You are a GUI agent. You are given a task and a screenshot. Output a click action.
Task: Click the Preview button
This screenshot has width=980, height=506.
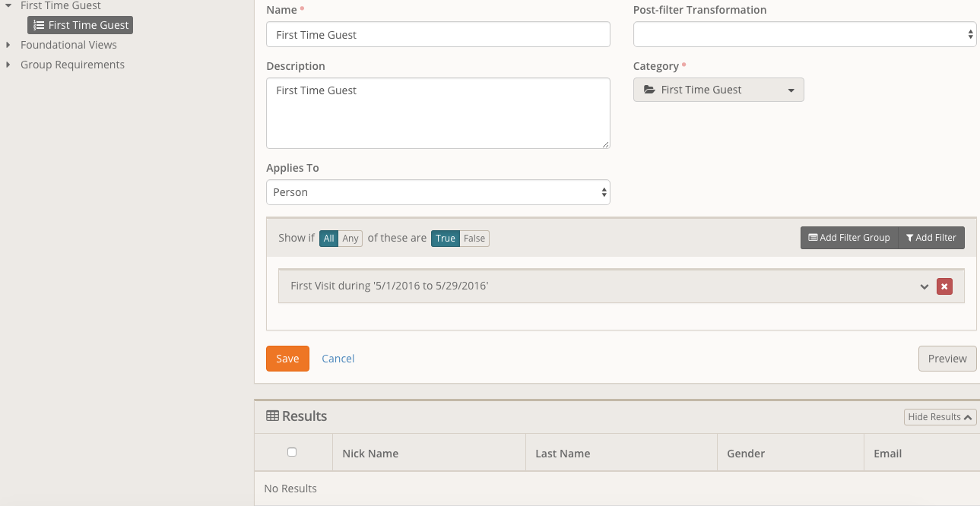(x=947, y=359)
